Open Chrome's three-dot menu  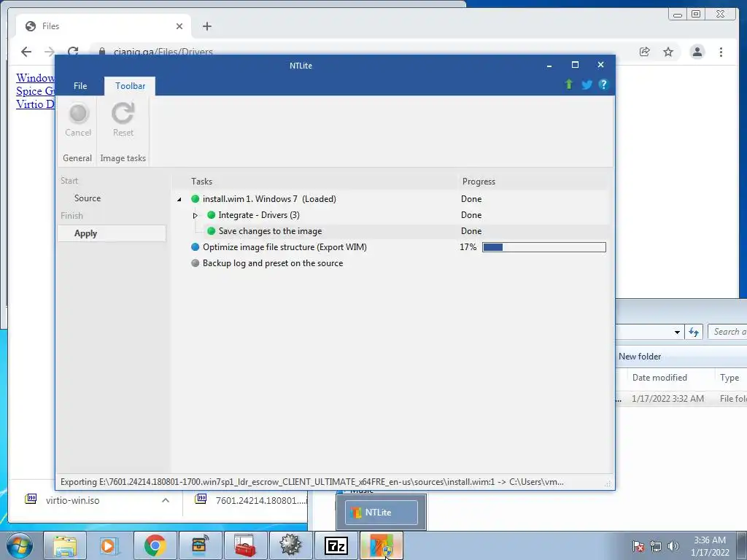(721, 52)
